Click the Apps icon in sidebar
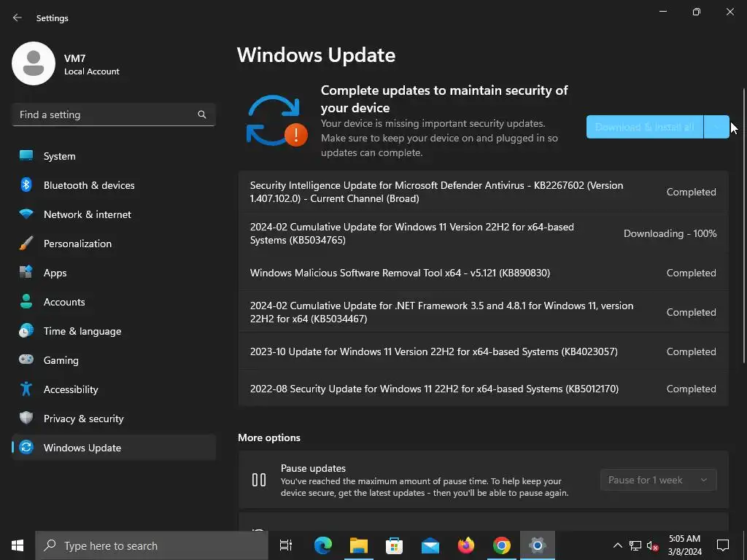Screen dimensions: 747x560 [26, 273]
